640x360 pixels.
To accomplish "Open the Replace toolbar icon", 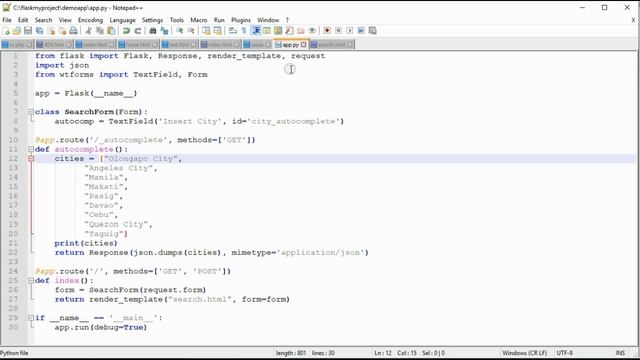I will (x=164, y=31).
